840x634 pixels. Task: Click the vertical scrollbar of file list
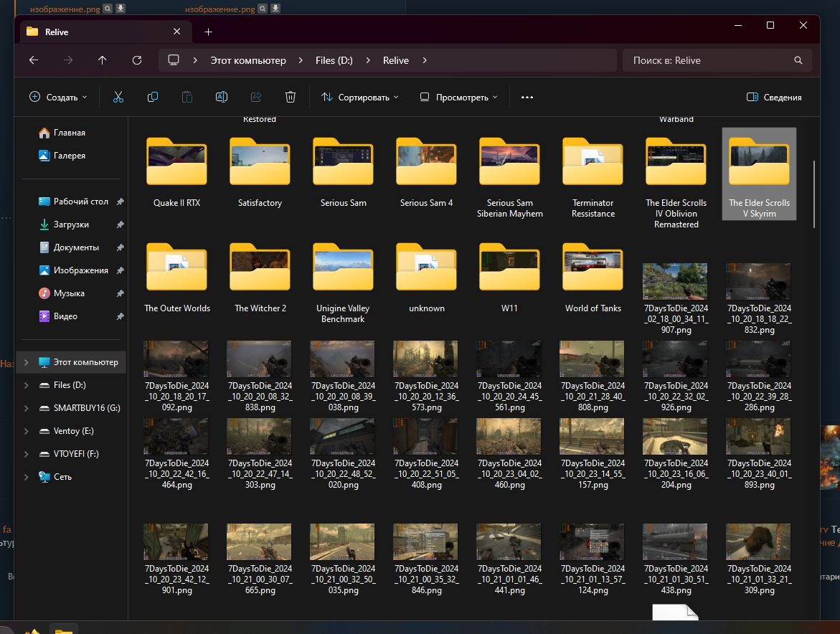[x=813, y=194]
